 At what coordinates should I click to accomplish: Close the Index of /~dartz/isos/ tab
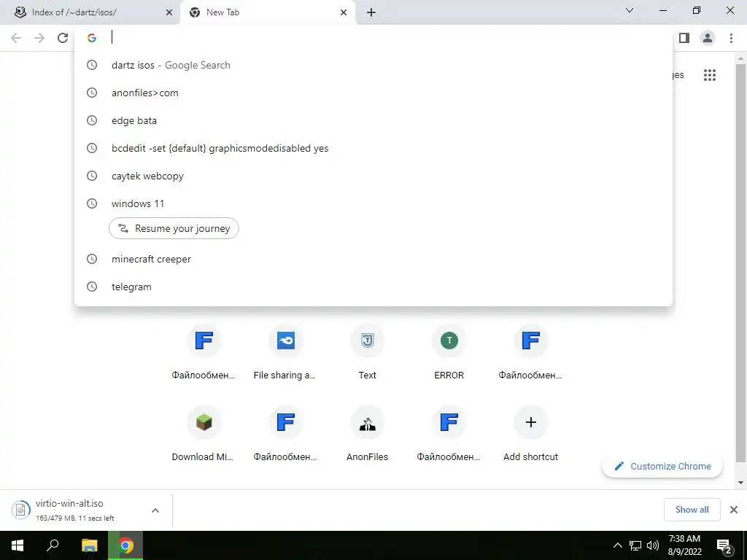point(169,13)
